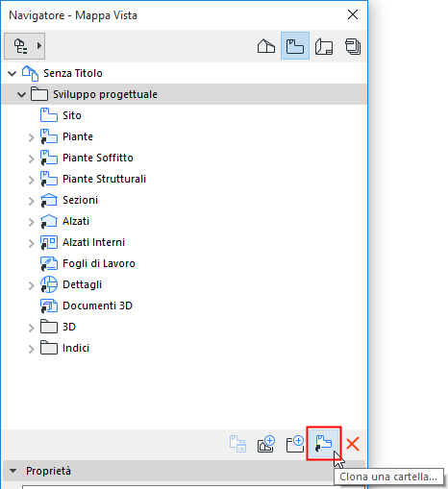The height and width of the screenshot is (489, 448).
Task: Click the Fogli di Lavoro icon
Action: [49, 263]
